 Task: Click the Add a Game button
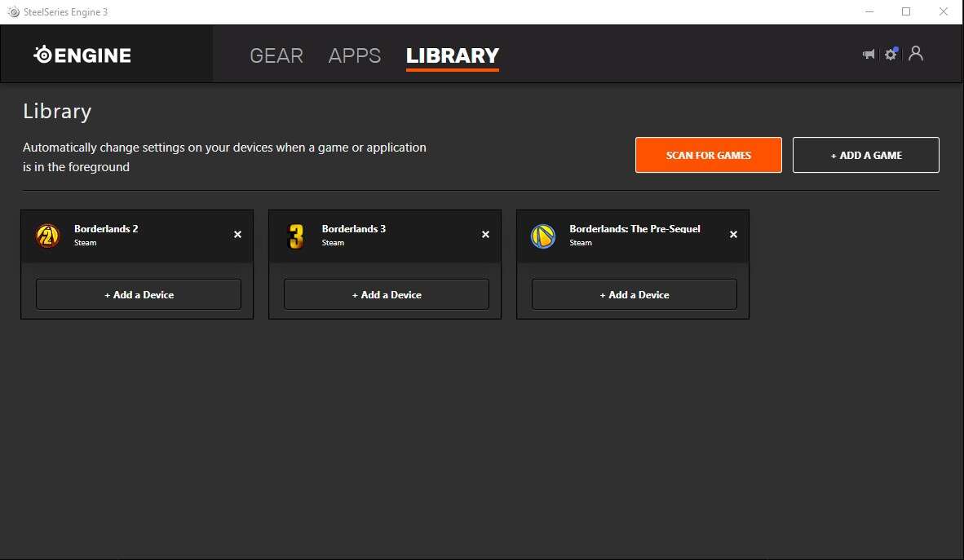865,155
